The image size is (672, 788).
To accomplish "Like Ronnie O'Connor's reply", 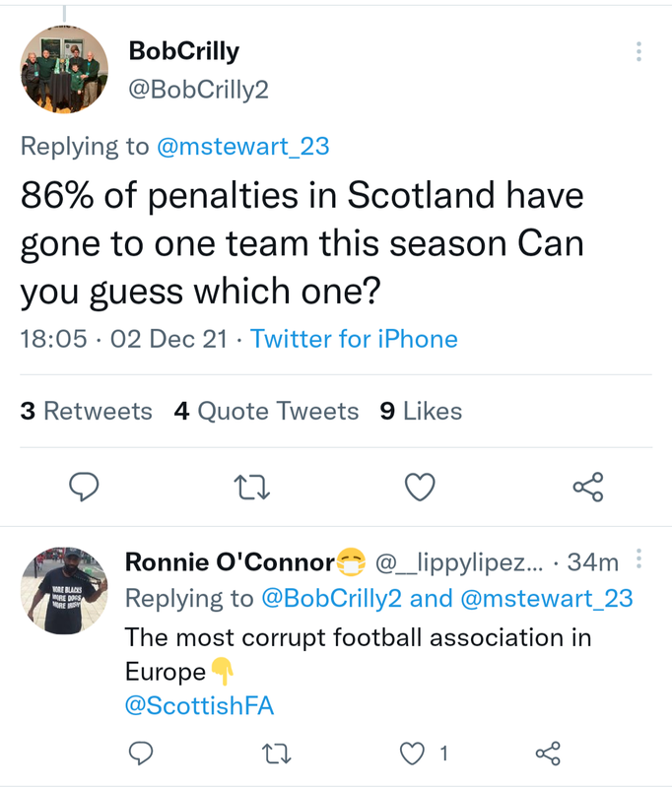I will 411,754.
